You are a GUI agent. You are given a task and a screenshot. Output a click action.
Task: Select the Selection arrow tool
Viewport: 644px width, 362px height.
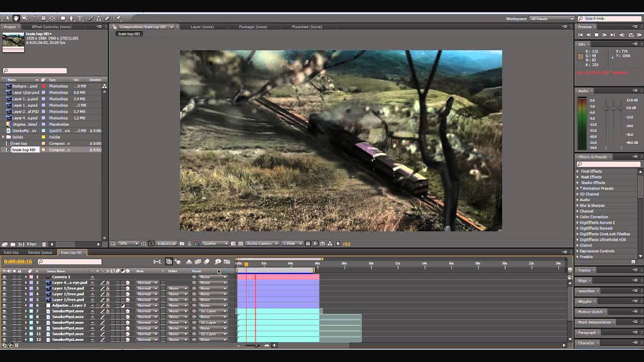(8, 18)
